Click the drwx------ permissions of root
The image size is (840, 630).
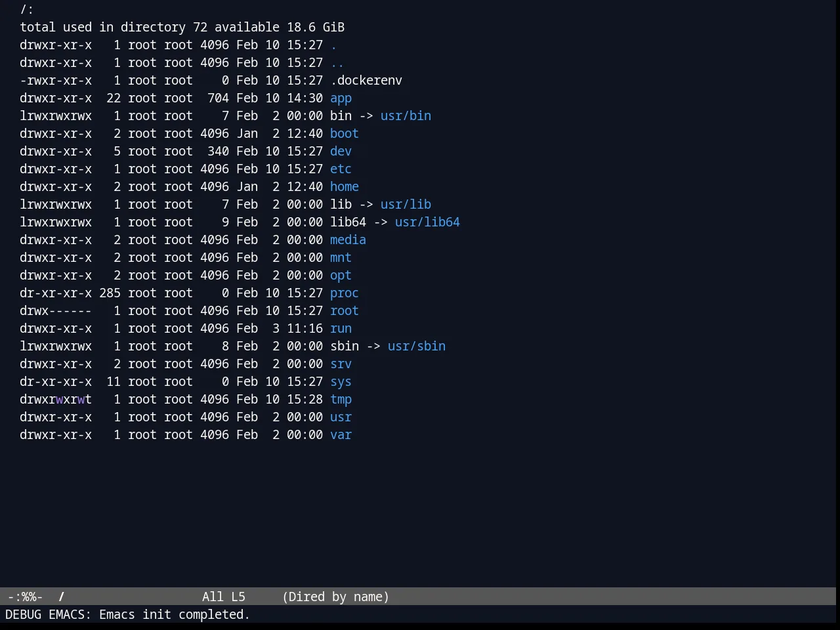[x=56, y=310]
